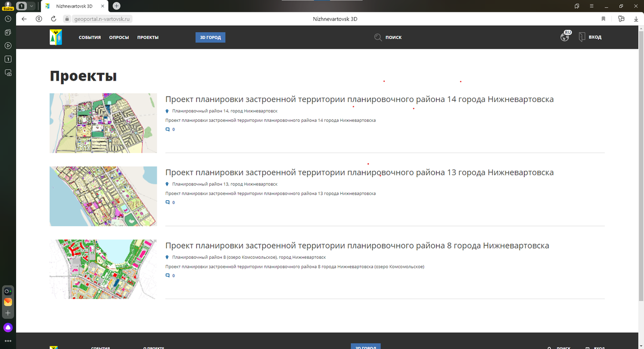Click the city coat of arms logo in the header

pos(56,37)
